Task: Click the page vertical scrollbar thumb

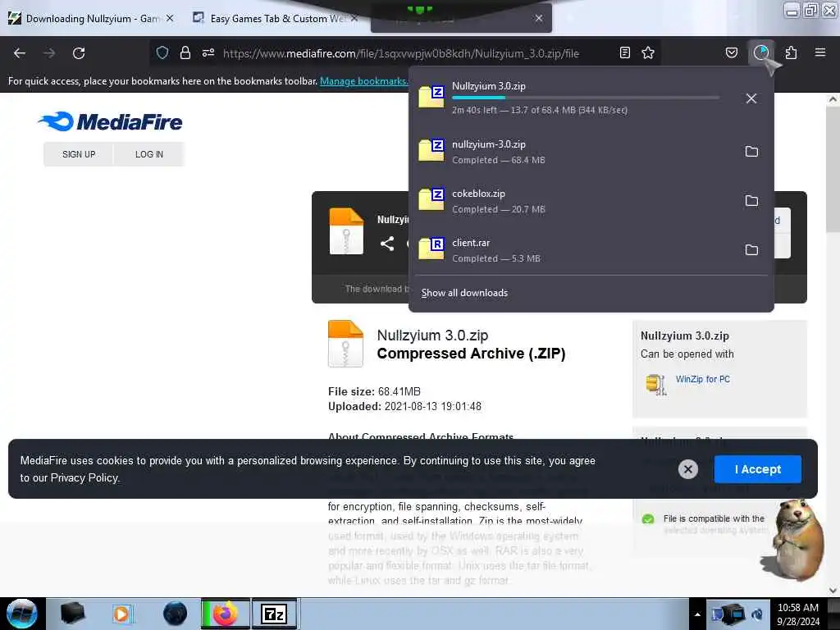Action: (x=833, y=169)
